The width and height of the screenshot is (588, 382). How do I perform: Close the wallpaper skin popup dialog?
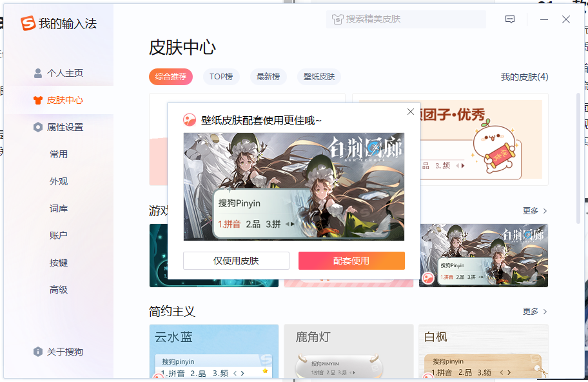411,112
